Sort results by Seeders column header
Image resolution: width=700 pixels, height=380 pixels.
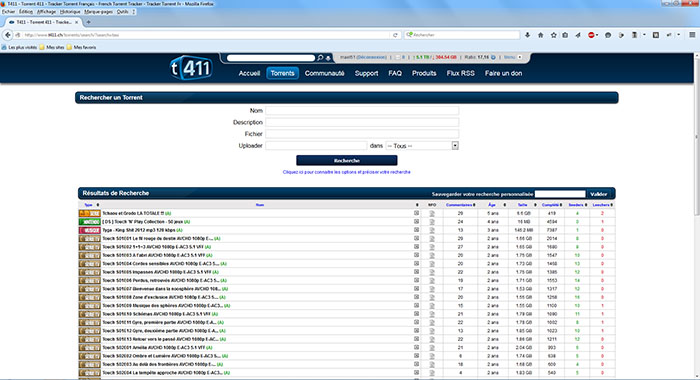577,205
